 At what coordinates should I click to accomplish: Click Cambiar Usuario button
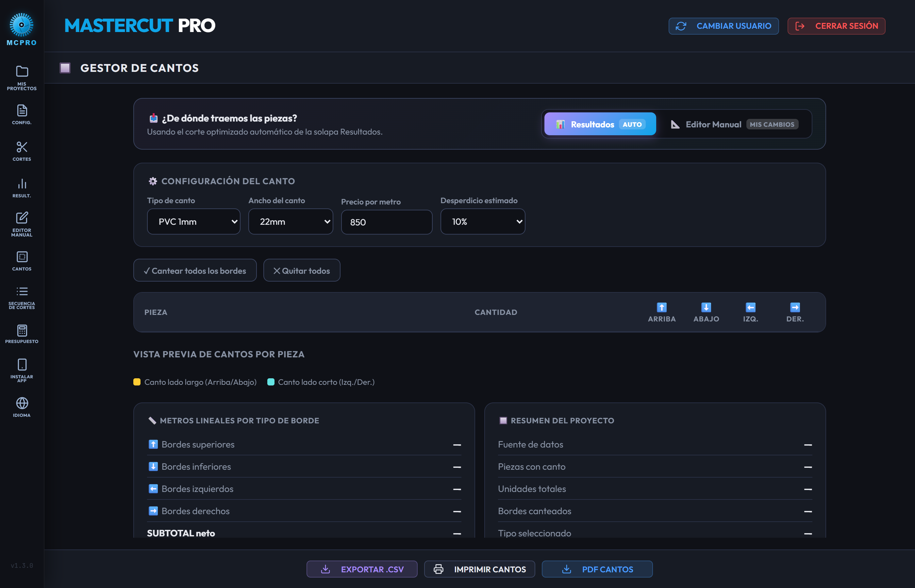click(723, 26)
